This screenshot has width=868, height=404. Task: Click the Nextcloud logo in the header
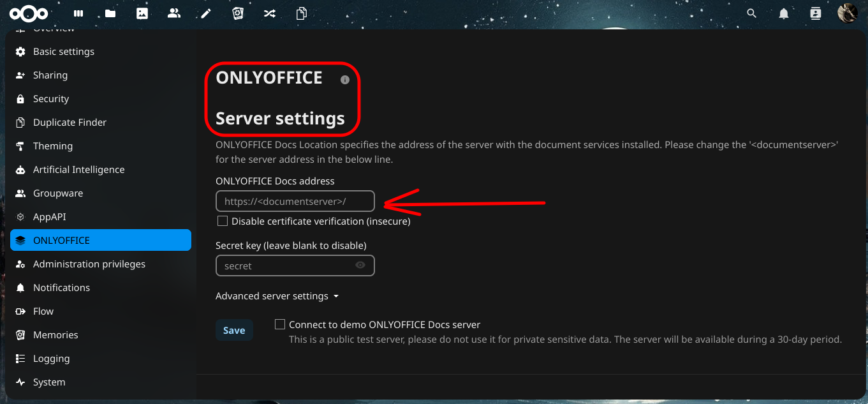(28, 13)
